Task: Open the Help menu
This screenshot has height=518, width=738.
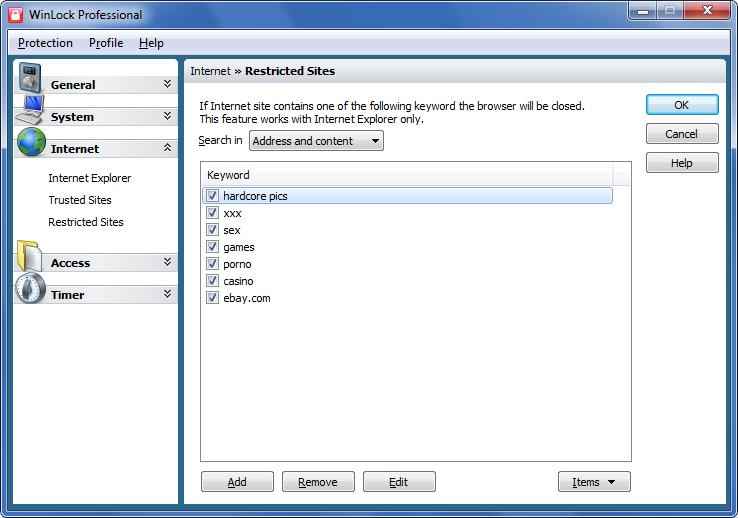Action: click(x=151, y=43)
